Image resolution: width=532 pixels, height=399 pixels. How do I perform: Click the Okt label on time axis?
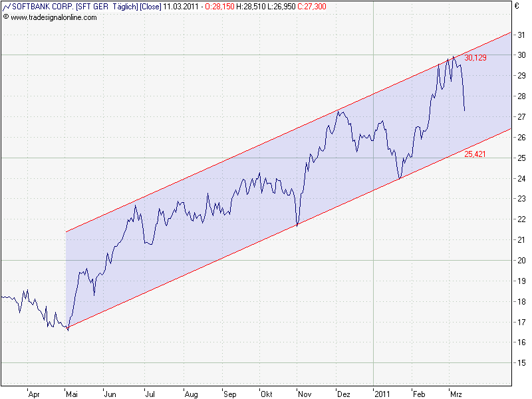tap(267, 394)
